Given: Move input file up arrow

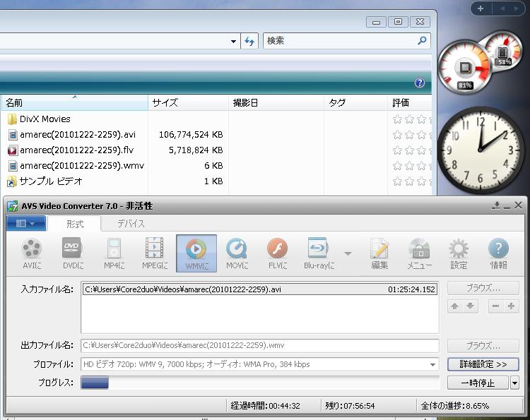Looking at the screenshot, I should click(454, 306).
